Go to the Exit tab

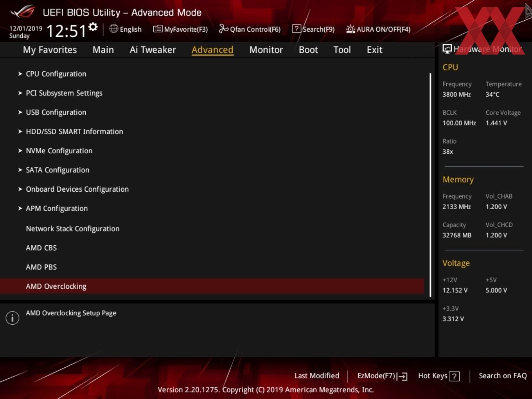pos(374,50)
